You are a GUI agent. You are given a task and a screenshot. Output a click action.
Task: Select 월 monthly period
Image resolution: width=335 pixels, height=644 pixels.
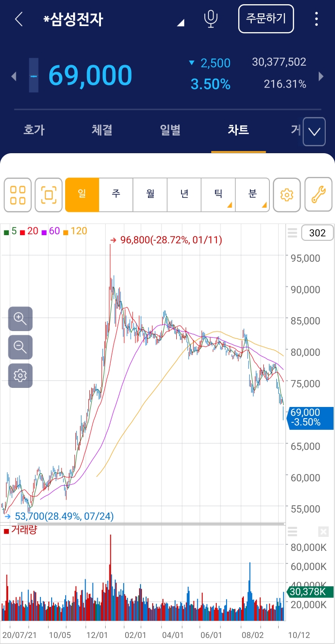click(150, 195)
